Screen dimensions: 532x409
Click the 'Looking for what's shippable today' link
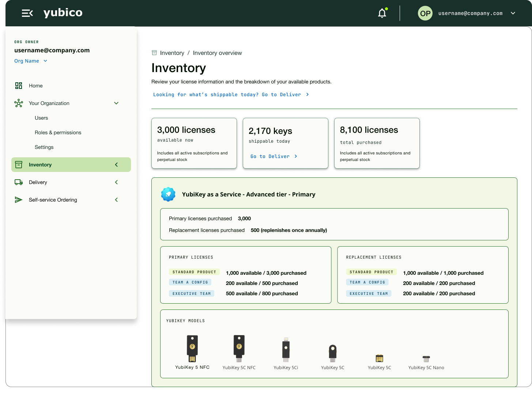coord(231,94)
